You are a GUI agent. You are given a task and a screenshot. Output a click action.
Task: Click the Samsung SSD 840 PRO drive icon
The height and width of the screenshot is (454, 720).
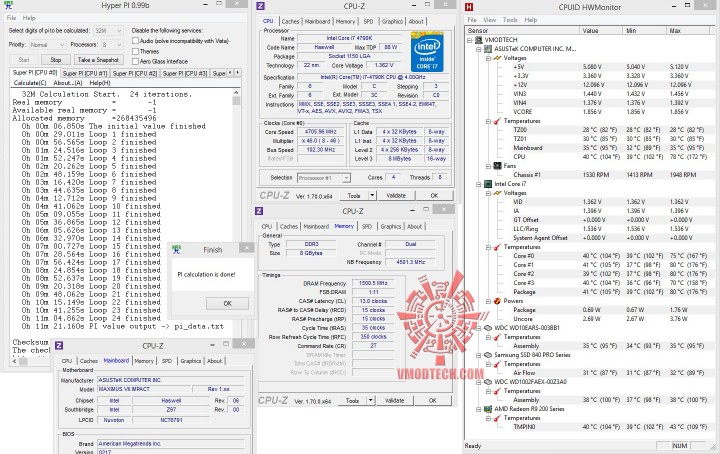[x=487, y=355]
